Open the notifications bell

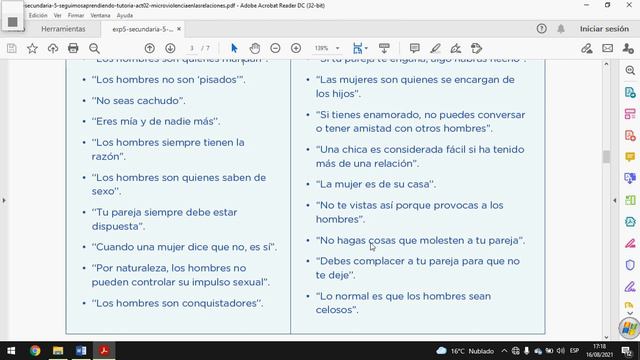[561, 29]
